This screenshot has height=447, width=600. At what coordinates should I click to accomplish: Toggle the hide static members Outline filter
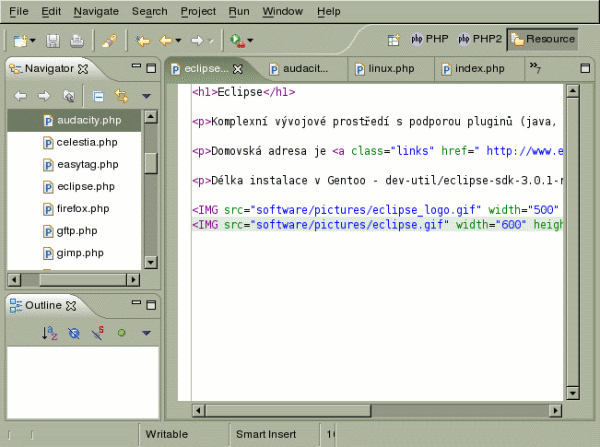coord(98,332)
